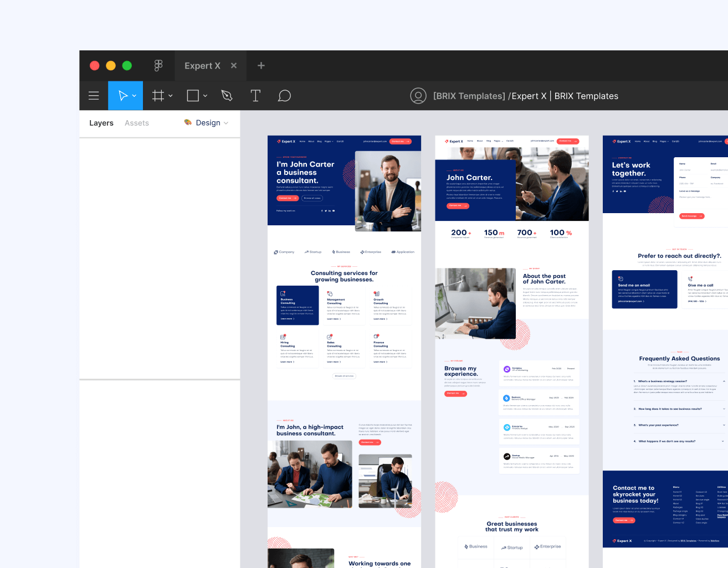The height and width of the screenshot is (568, 728).
Task: Click the profile avatar icon in titlebar
Action: pyautogui.click(x=418, y=95)
